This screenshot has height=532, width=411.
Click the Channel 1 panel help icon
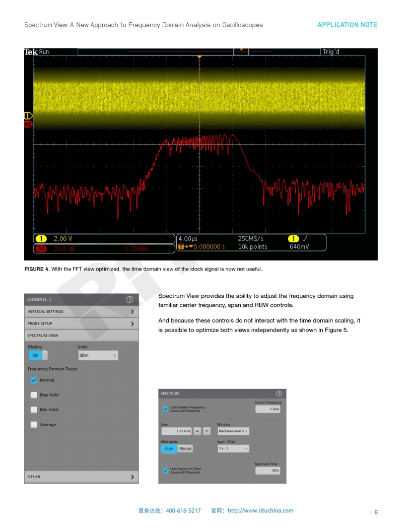129,299
